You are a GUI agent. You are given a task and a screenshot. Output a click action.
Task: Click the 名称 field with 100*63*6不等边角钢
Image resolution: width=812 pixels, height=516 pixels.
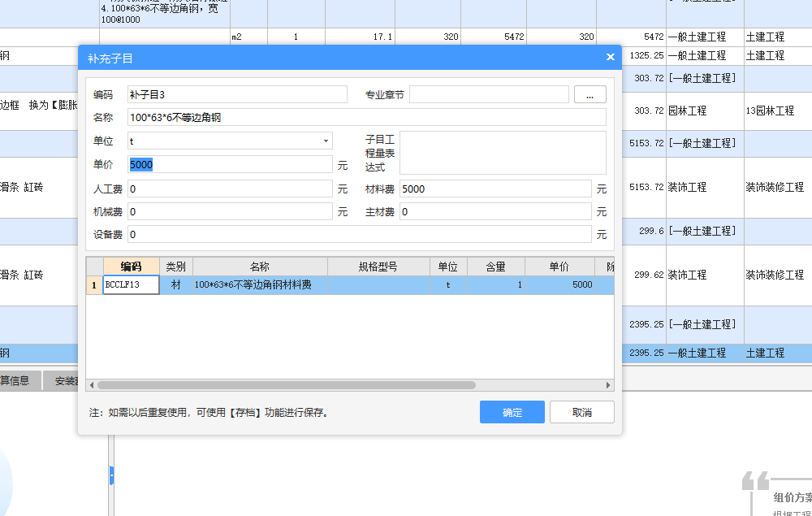367,117
